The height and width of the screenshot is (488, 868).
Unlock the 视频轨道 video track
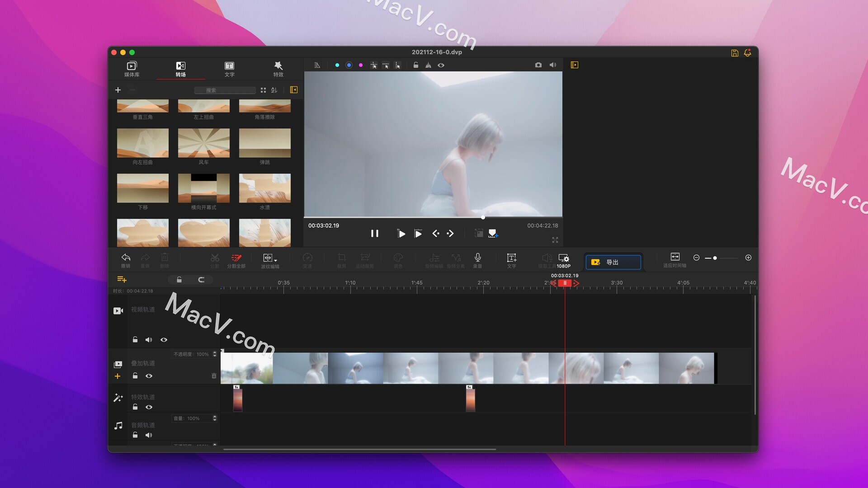pos(135,340)
